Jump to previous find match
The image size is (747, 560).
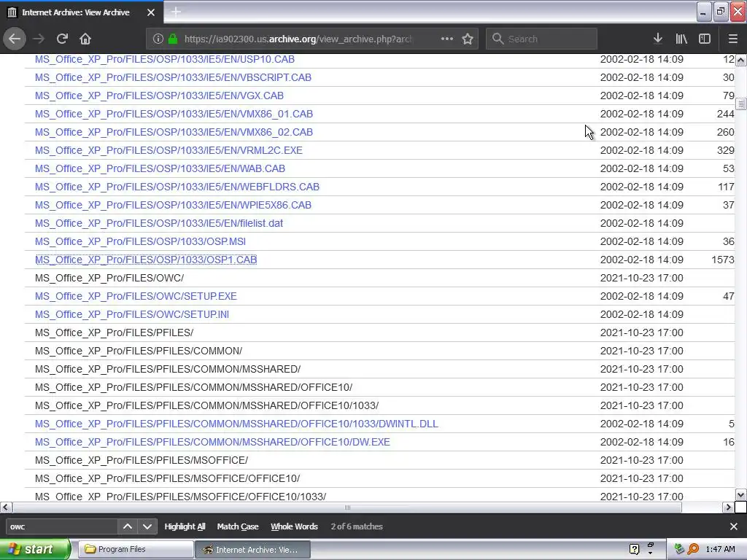tap(128, 526)
